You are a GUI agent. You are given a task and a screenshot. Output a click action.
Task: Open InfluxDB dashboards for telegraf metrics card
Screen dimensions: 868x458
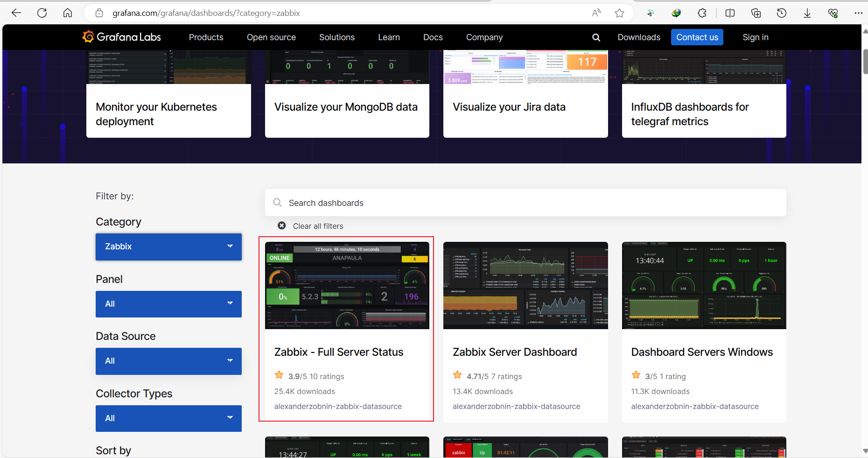click(x=704, y=94)
